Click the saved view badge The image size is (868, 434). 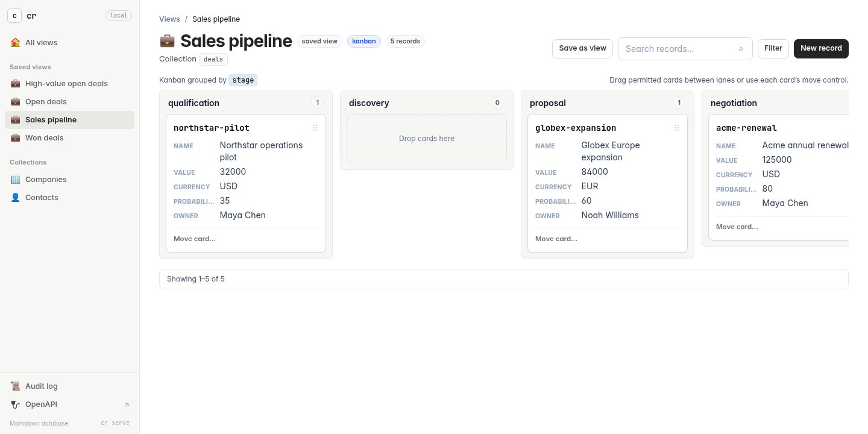pos(319,42)
